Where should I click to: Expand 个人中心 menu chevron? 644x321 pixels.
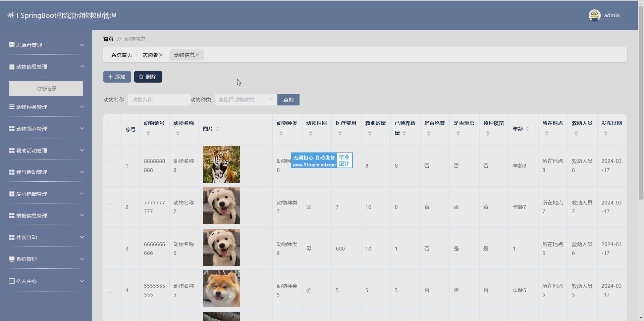click(x=82, y=281)
